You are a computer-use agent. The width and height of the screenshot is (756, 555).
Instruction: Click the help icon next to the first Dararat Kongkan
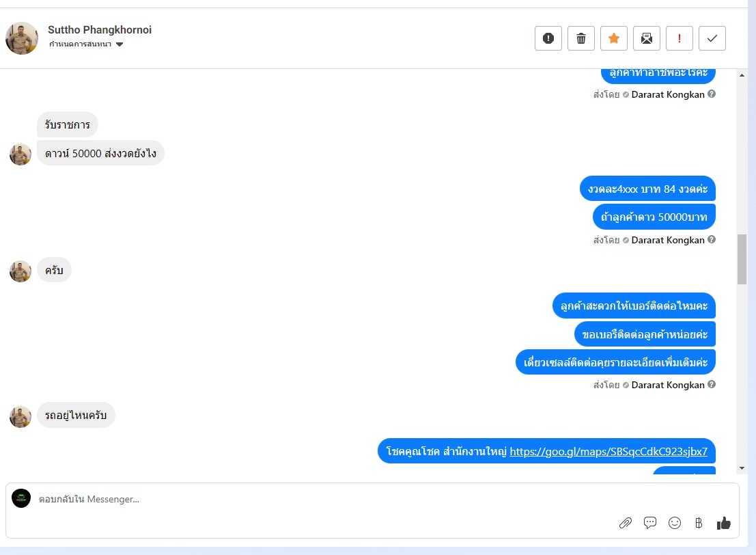coord(712,94)
